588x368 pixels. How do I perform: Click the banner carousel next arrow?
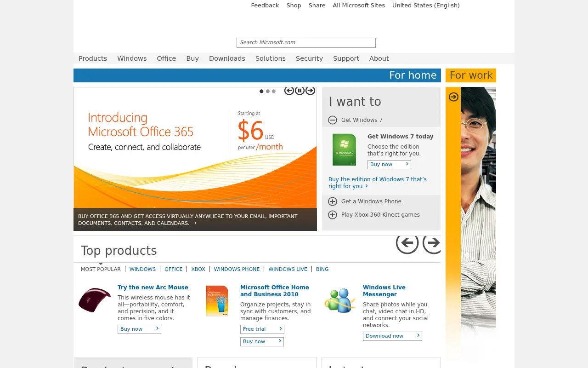(311, 91)
